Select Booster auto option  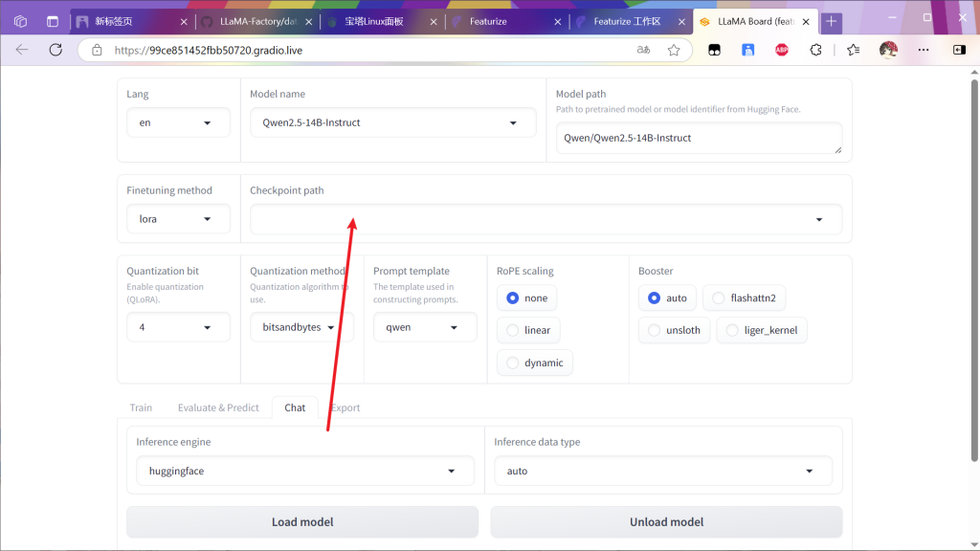tap(667, 298)
